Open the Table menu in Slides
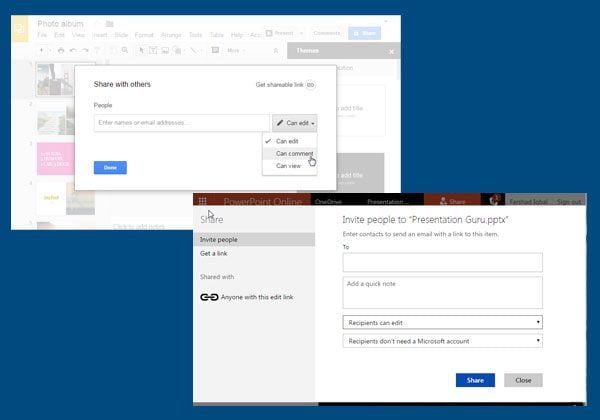This screenshot has width=600, height=420. pyautogui.click(x=217, y=35)
